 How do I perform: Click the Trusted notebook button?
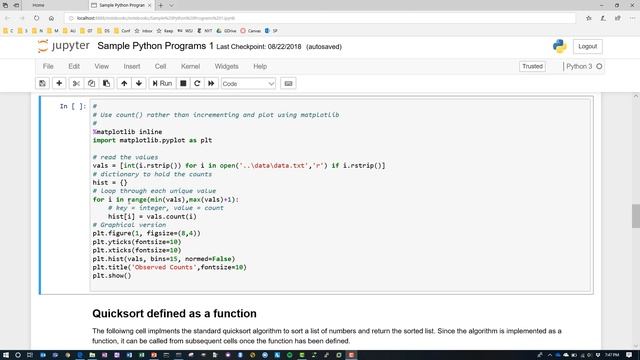point(532,67)
